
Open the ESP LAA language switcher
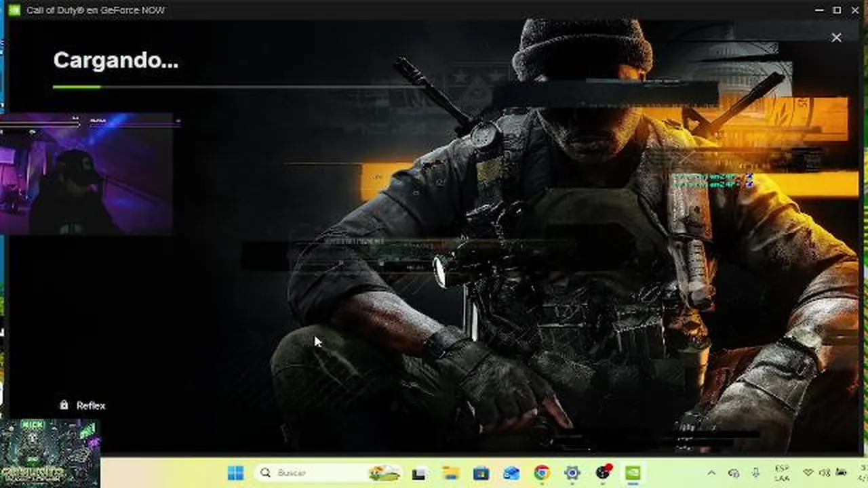pyautogui.click(x=782, y=472)
